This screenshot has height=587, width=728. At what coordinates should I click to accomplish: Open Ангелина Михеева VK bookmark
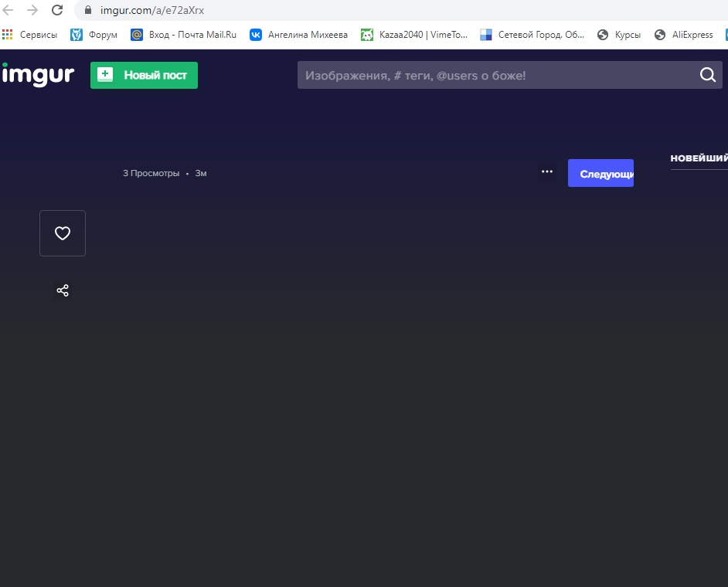299,35
